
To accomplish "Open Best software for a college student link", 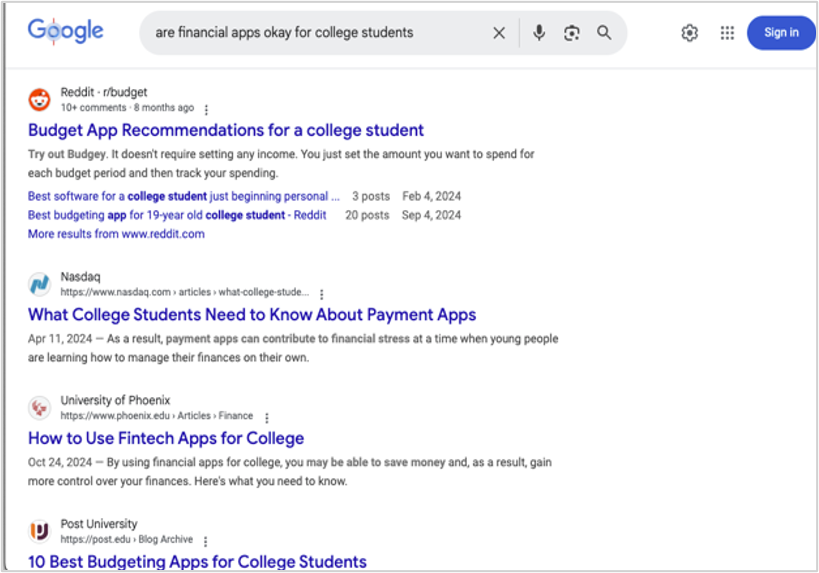I will (x=184, y=196).
